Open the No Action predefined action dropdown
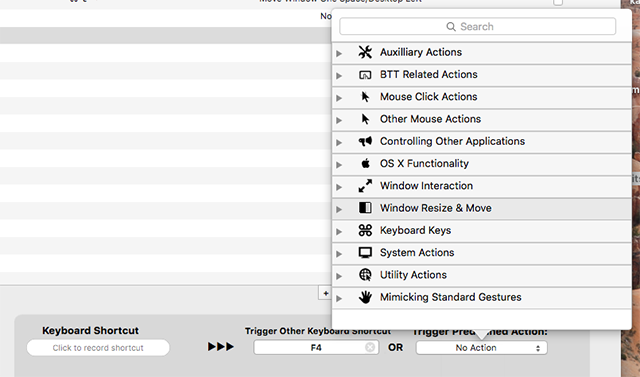 coord(482,348)
